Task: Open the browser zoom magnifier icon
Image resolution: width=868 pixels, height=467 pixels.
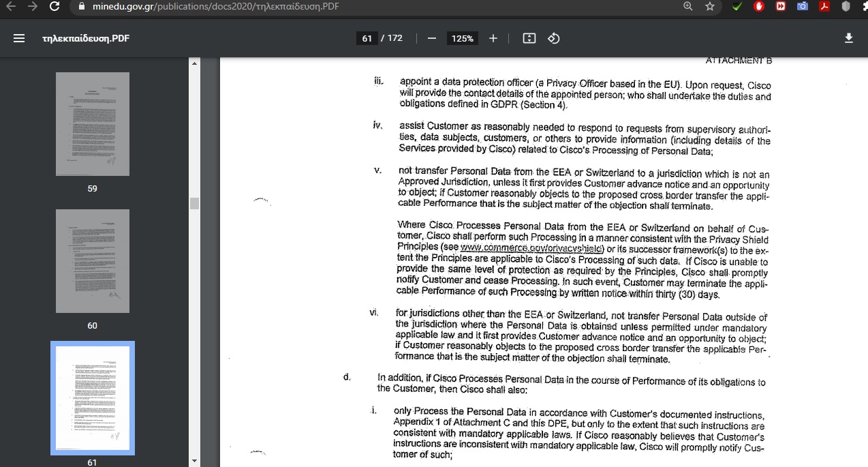Action: (x=688, y=6)
